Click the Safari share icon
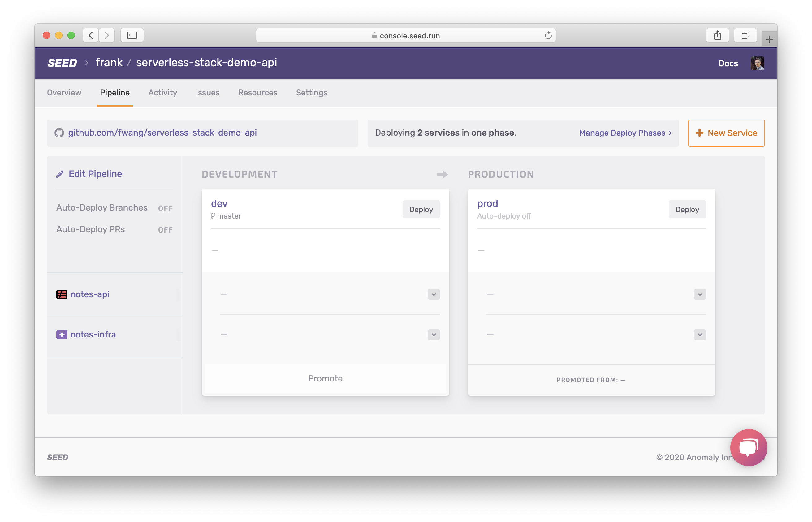Viewport: 812px width, 522px height. pyautogui.click(x=717, y=35)
